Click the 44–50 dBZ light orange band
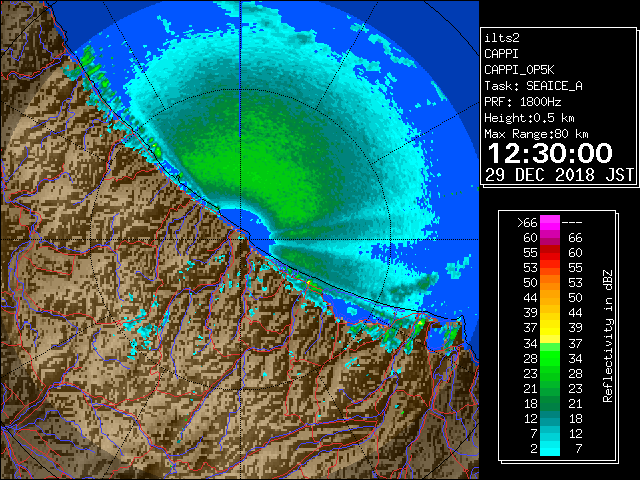 (550, 298)
